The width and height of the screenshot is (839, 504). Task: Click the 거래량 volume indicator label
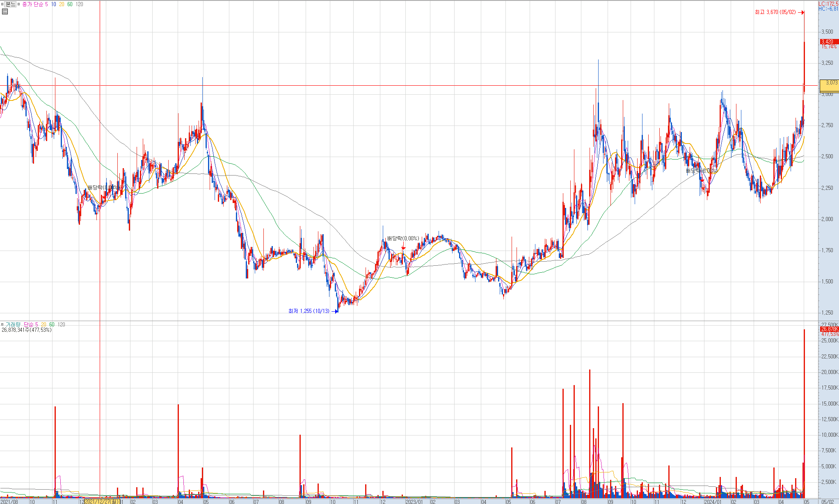pos(13,324)
